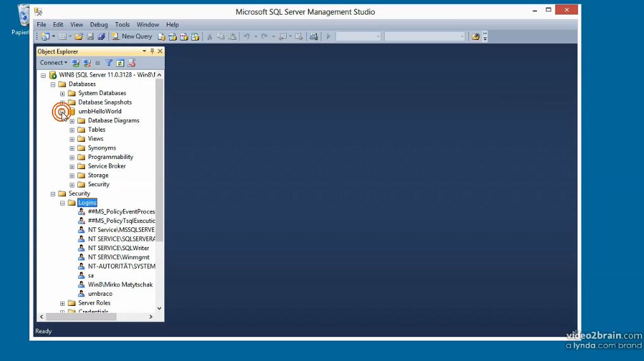Open the toolbar options overflow arrow
644x361 pixels.
[x=485, y=37]
